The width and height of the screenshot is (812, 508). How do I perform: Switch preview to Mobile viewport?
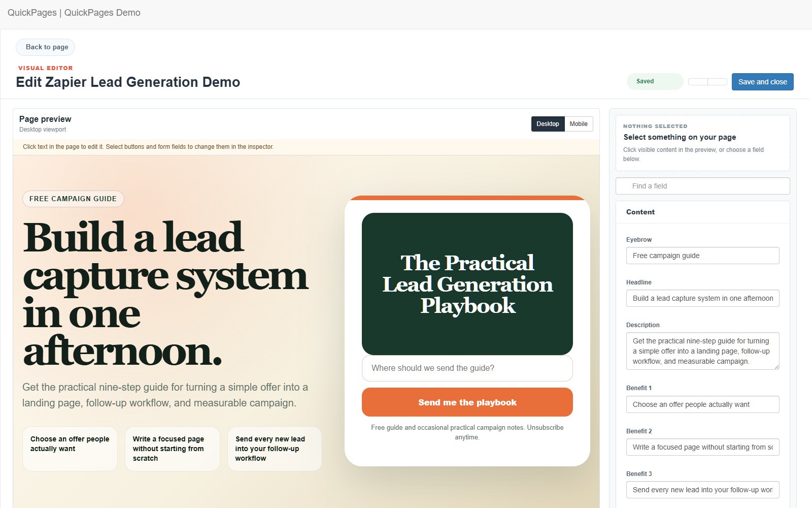[579, 124]
